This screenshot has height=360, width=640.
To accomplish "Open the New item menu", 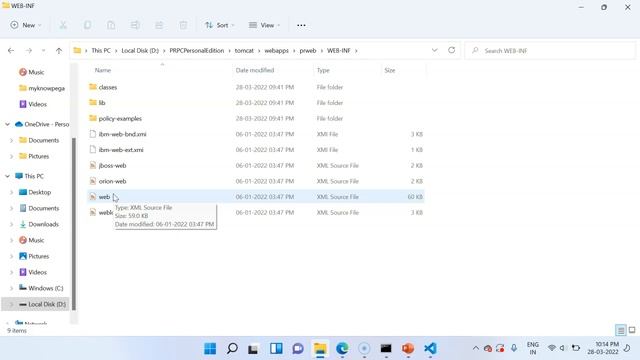I will [x=26, y=25].
